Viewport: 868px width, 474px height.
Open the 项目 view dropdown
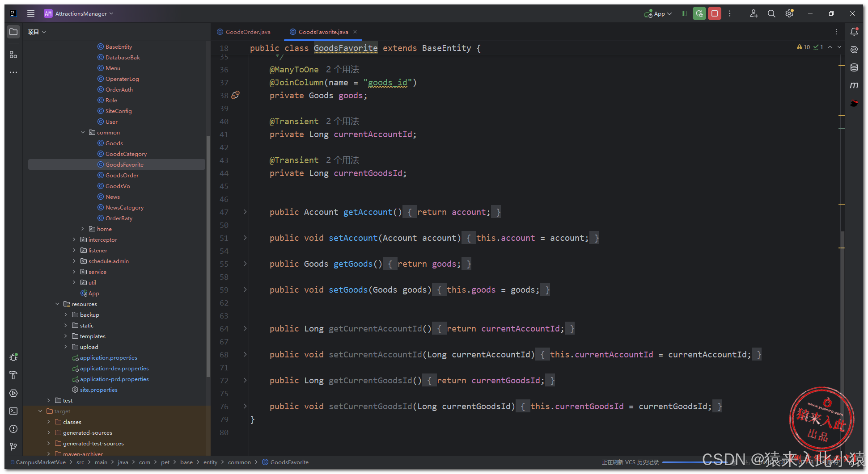[x=37, y=32]
